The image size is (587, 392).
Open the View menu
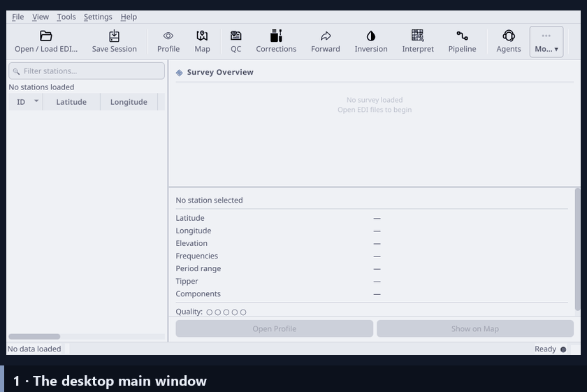point(40,17)
